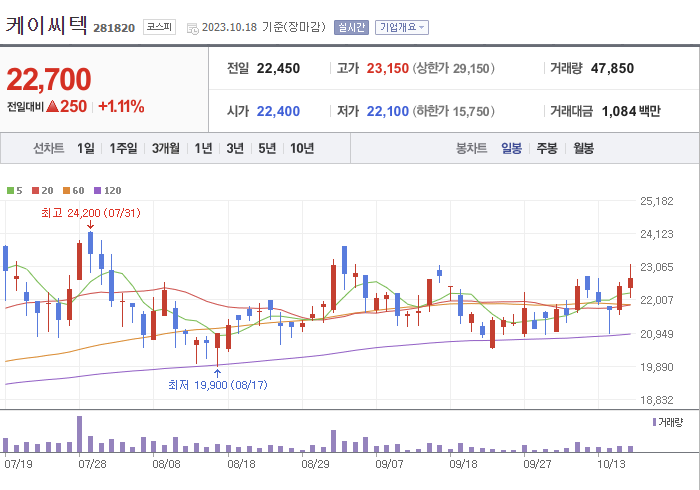Viewport: 700px width, 490px height.
Task: Select the 1주일 line chart tab
Action: [x=123, y=148]
